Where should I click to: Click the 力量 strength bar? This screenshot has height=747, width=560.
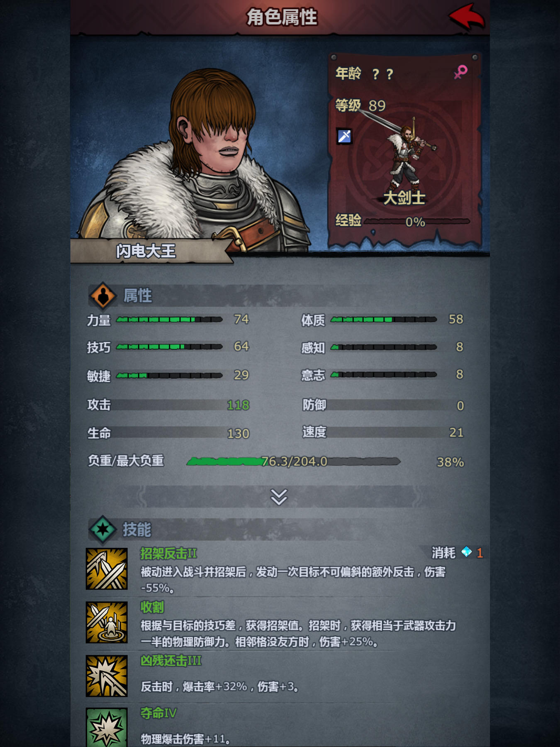coord(169,320)
